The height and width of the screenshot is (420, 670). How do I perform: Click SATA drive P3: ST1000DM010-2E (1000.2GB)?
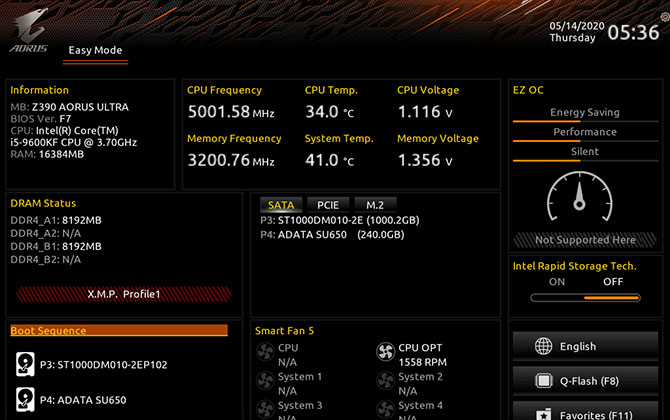coord(340,220)
